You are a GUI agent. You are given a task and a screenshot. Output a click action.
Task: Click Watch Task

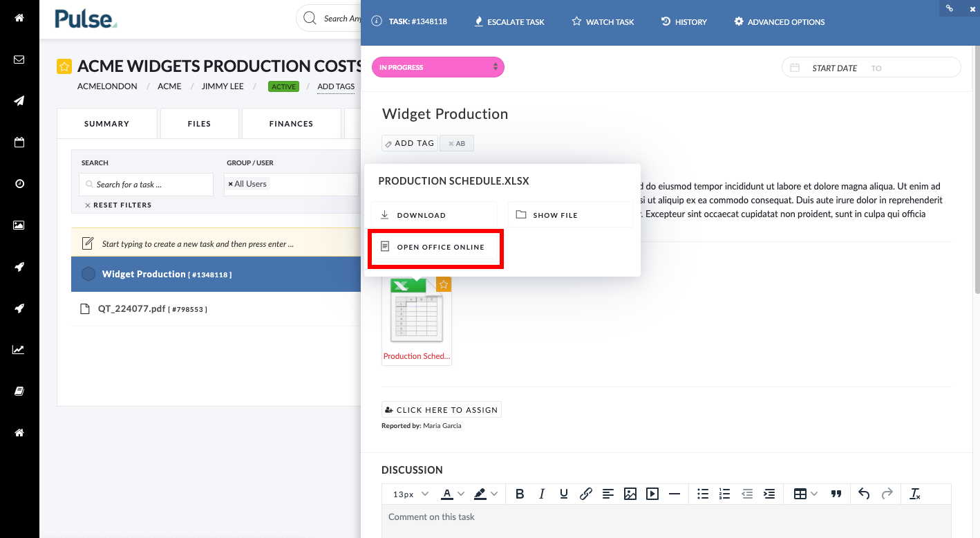pyautogui.click(x=603, y=22)
